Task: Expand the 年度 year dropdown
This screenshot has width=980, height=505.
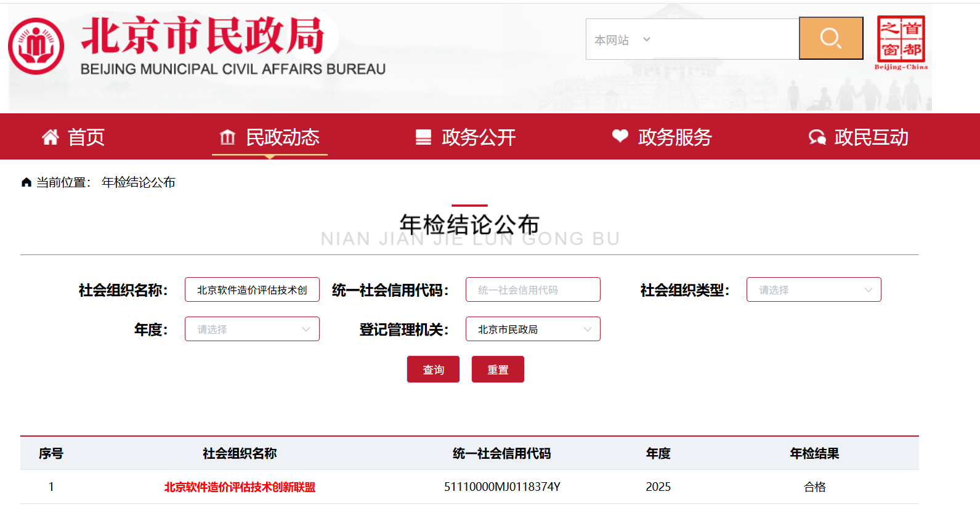Action: pos(252,329)
